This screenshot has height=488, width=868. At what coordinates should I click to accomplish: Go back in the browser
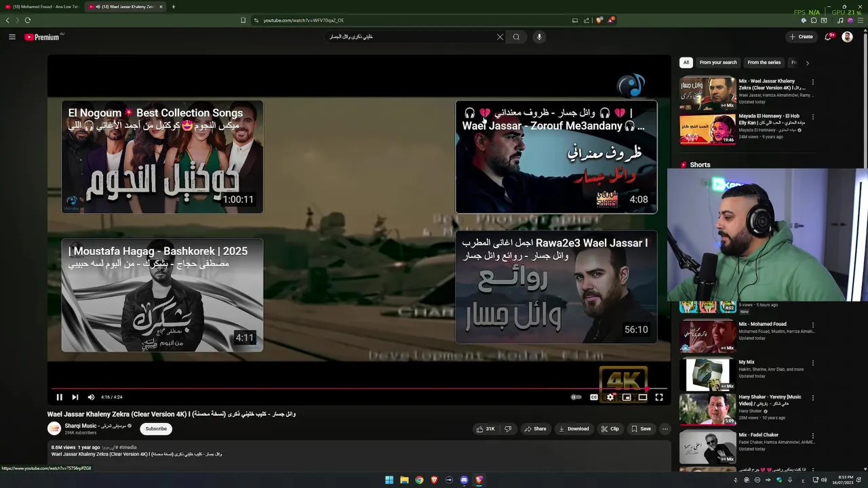7,20
